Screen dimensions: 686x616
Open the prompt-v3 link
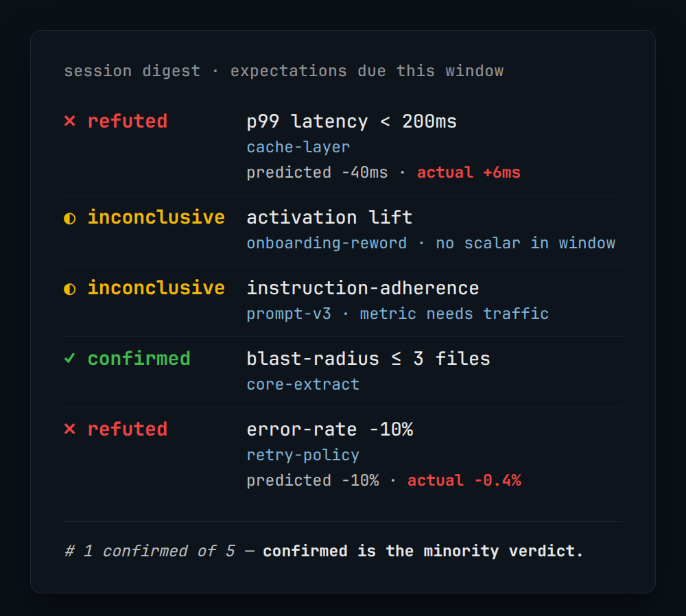click(289, 313)
